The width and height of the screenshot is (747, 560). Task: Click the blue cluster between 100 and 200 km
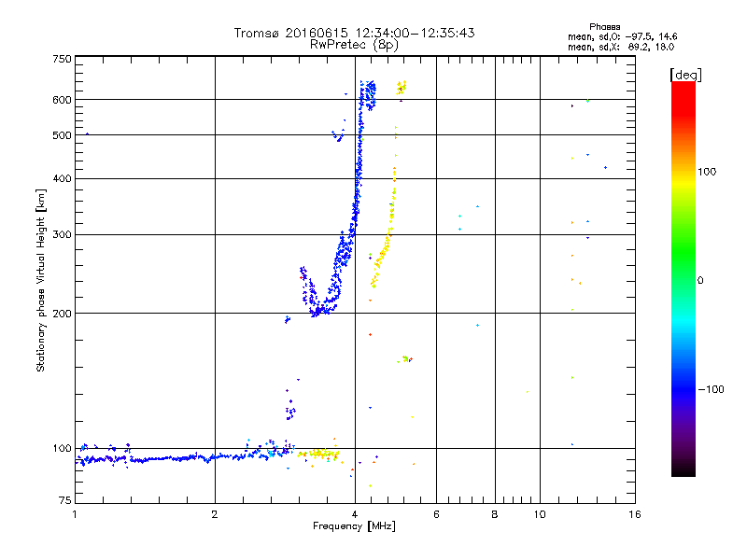pyautogui.click(x=290, y=413)
